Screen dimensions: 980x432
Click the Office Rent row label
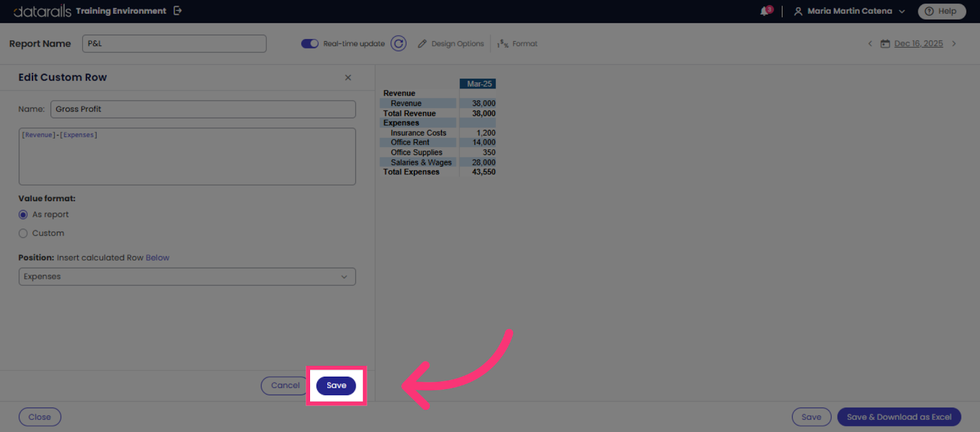(410, 142)
